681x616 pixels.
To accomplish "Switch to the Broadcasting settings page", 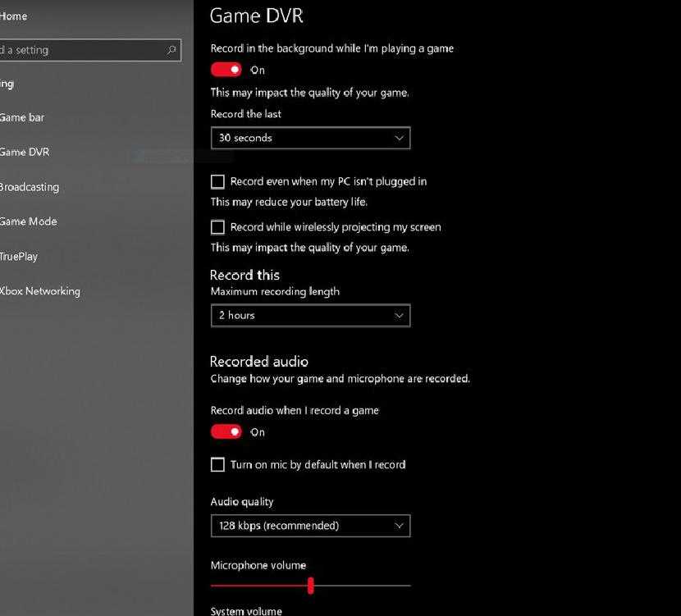I will pyautogui.click(x=29, y=187).
